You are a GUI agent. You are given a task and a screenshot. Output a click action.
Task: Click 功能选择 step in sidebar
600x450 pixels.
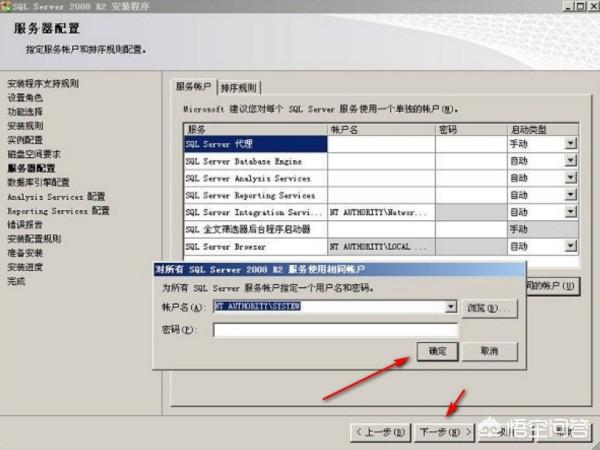pos(25,112)
